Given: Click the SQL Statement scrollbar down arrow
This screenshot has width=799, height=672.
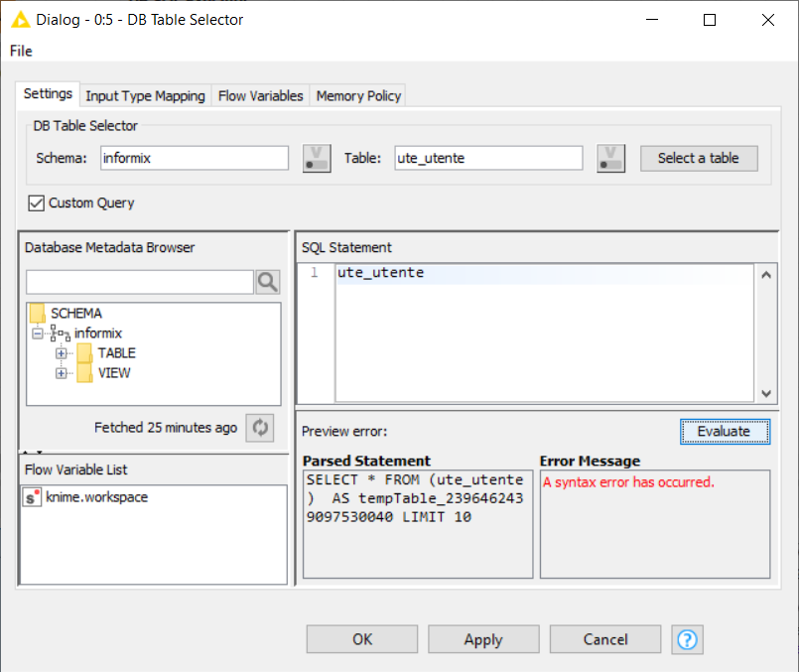Looking at the screenshot, I should pos(766,393).
